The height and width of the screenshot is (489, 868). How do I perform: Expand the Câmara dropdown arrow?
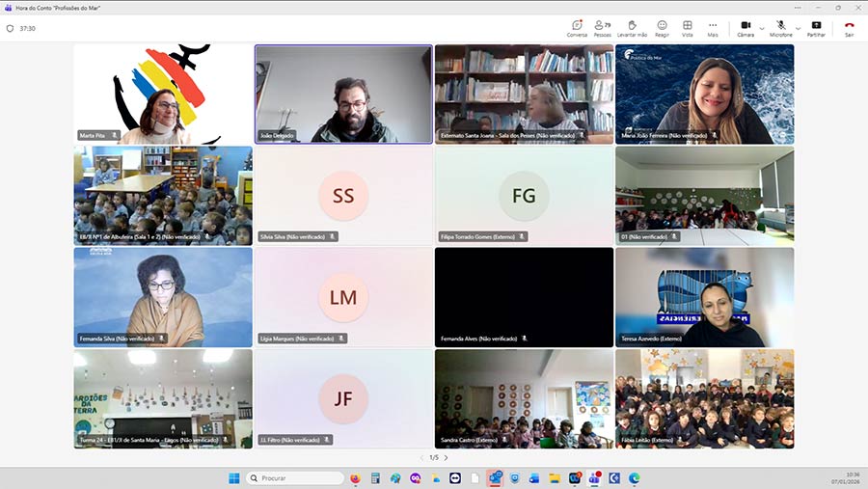(x=762, y=28)
